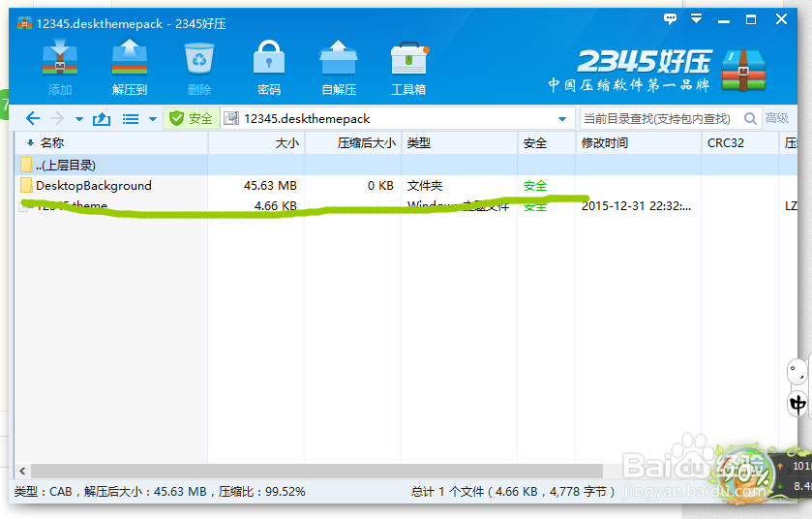Open the 工具箱 (Toolbox) icon
The image size is (812, 519).
tap(408, 68)
